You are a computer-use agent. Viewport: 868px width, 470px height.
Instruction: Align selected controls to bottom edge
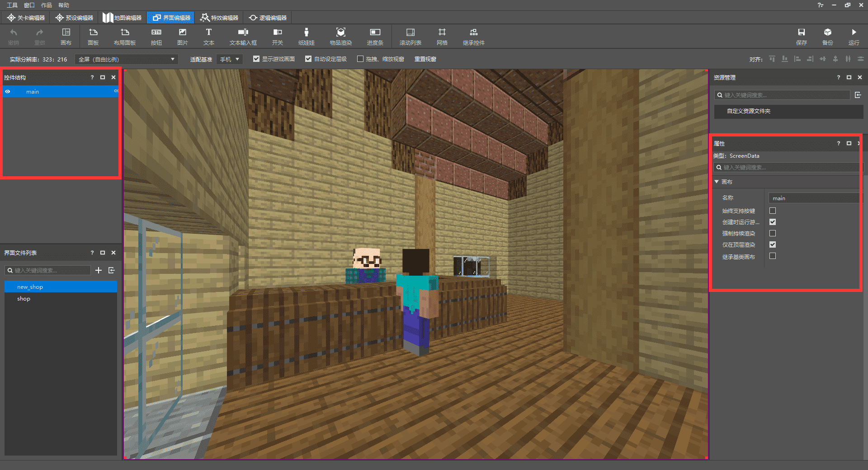point(785,59)
